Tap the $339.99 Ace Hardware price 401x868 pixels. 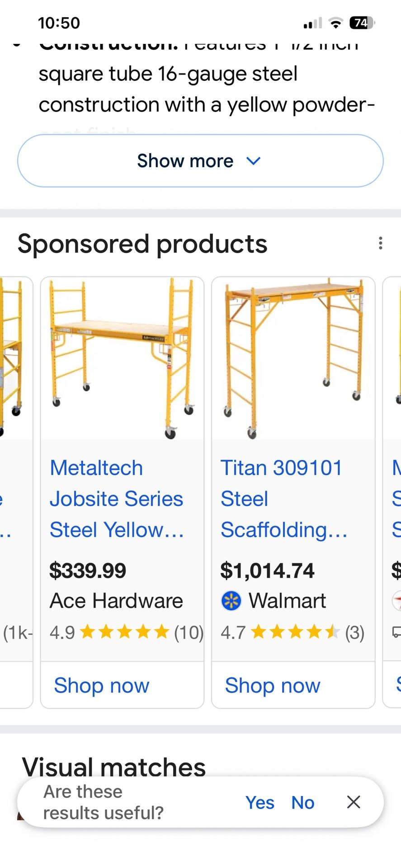88,571
